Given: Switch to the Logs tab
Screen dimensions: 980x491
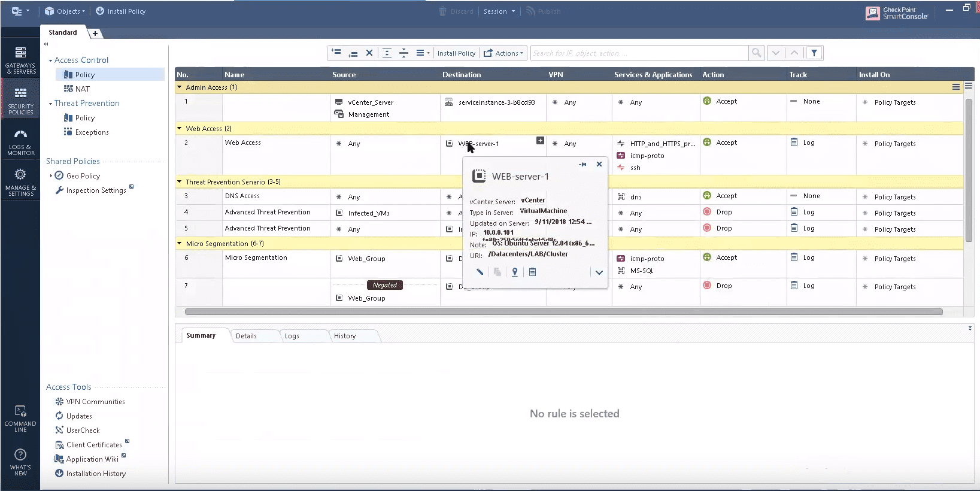Looking at the screenshot, I should [x=292, y=336].
